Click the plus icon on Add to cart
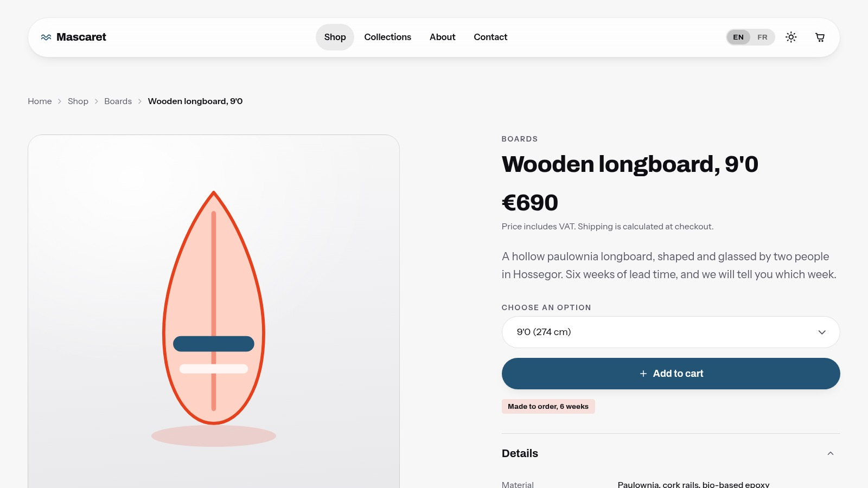The width and height of the screenshot is (868, 488). click(643, 374)
